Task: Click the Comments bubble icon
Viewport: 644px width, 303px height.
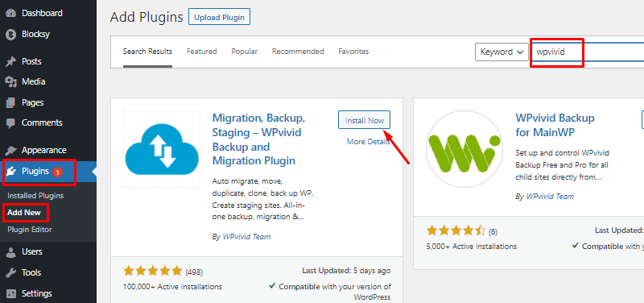Action: click(10, 123)
